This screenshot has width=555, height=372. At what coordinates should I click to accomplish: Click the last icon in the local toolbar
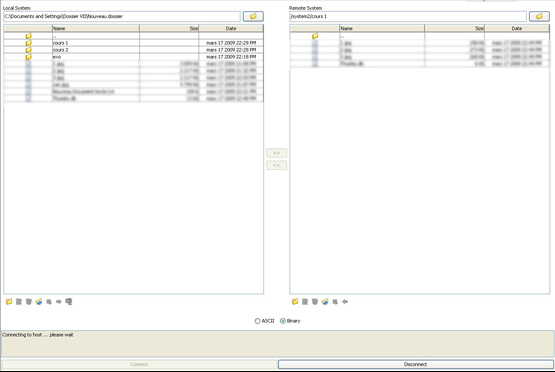point(69,302)
